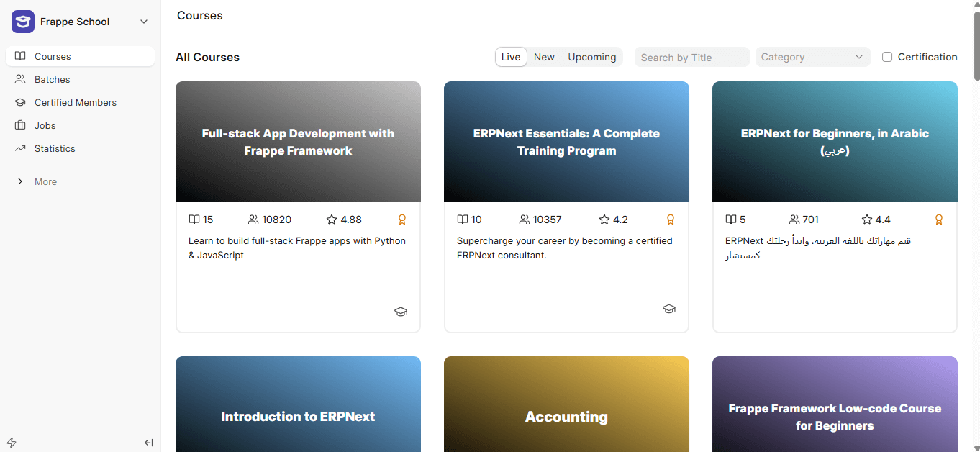Focus the Search by Title field
The height and width of the screenshot is (452, 980).
(x=691, y=57)
